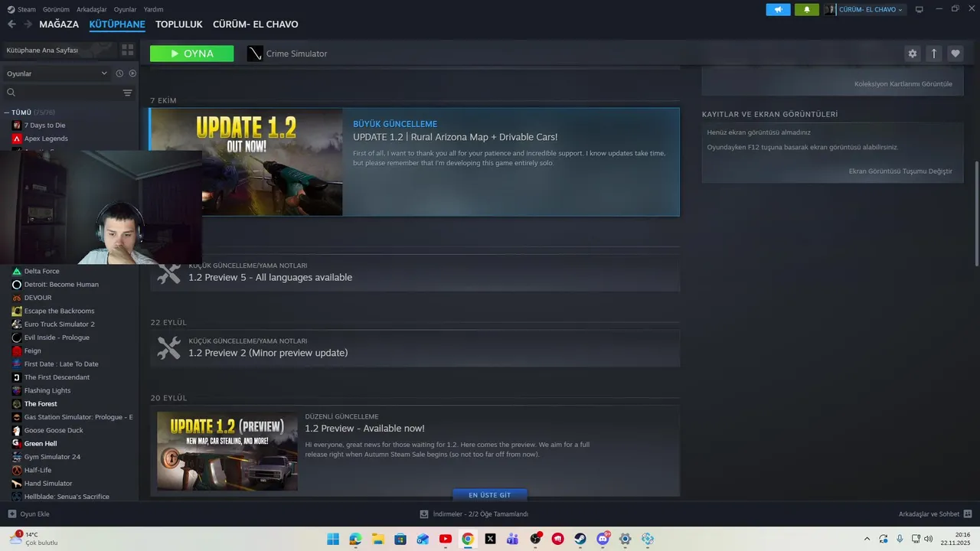Open game settings gear icon
This screenshot has height=551, width=980.
[912, 54]
